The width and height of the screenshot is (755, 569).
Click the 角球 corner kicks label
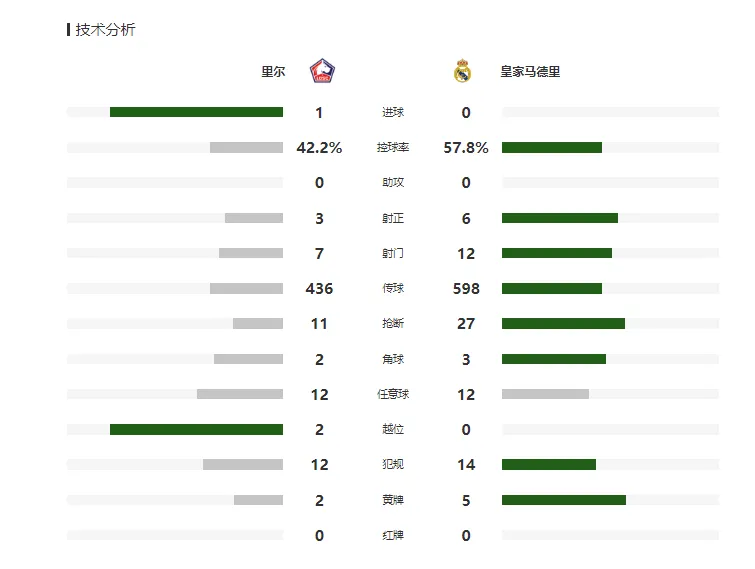pos(393,359)
